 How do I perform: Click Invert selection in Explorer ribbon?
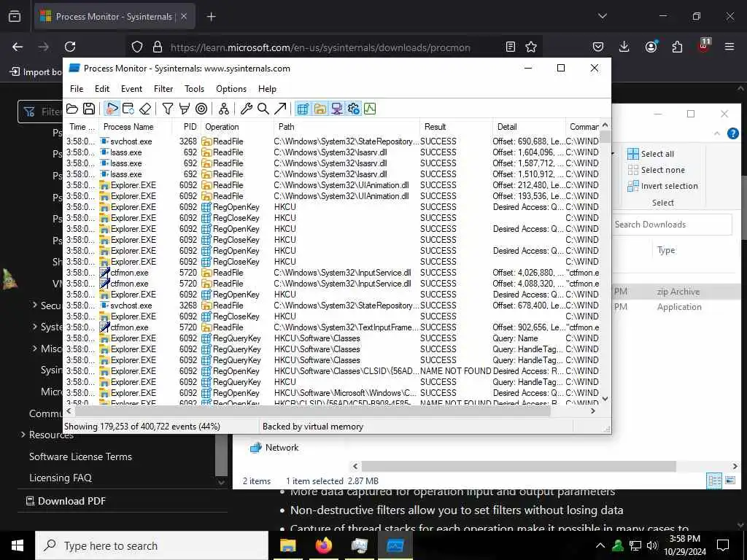[662, 186]
